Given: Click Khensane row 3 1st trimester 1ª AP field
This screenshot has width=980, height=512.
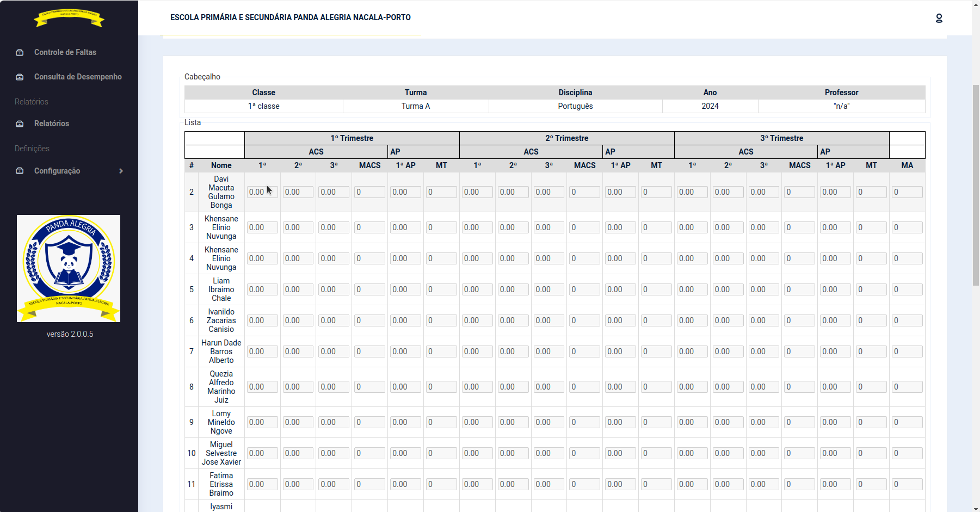Looking at the screenshot, I should [x=405, y=227].
